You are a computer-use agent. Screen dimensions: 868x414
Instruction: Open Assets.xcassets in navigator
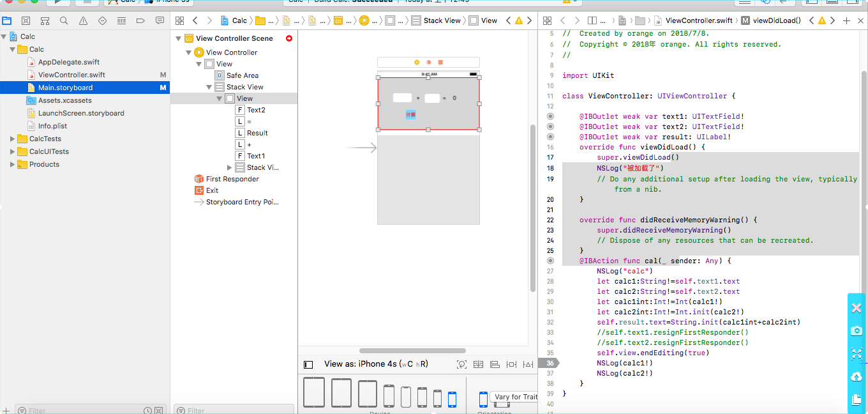[65, 100]
